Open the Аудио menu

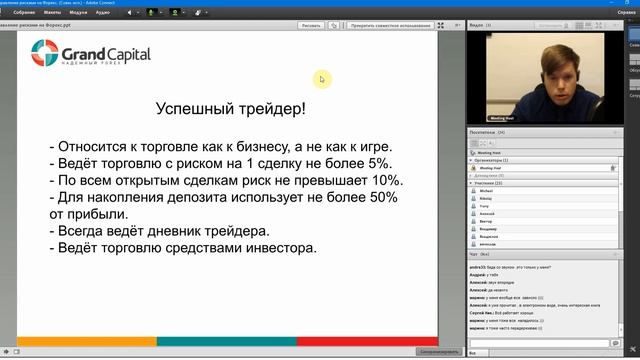click(102, 13)
